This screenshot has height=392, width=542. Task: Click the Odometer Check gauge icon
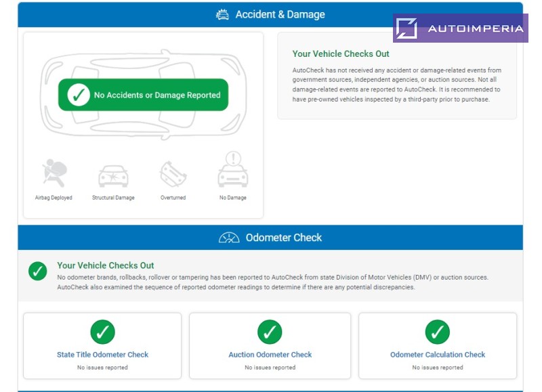(229, 238)
